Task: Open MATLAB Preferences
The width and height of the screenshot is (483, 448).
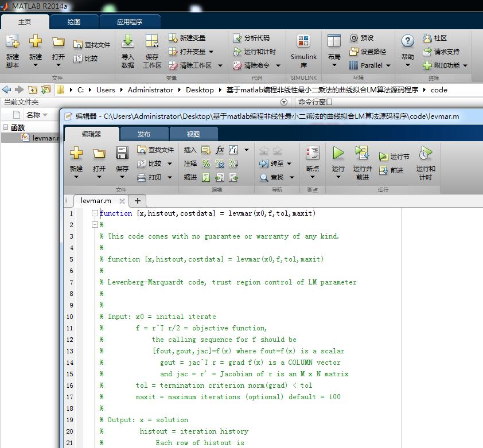Action: tap(362, 38)
